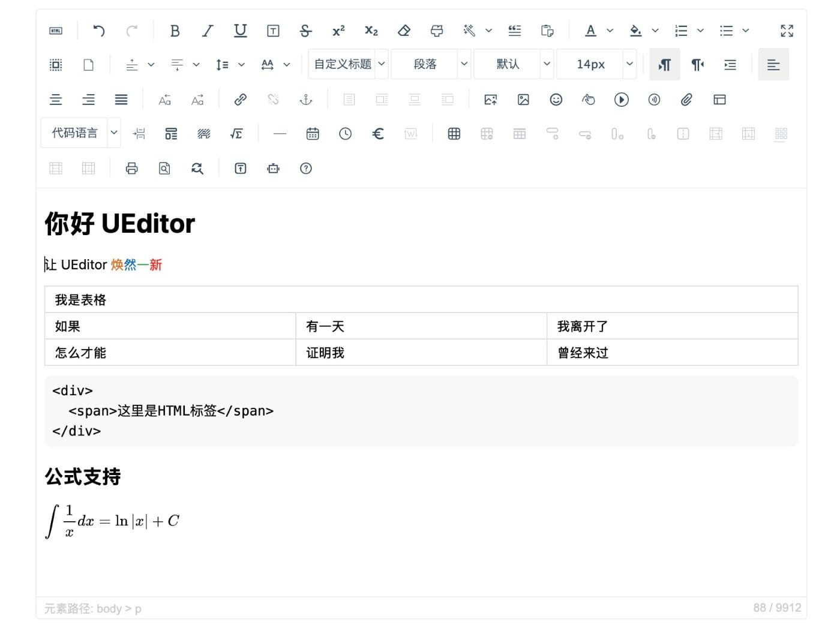Open the template chooser
Screen dimensions: 840x628
tap(171, 134)
